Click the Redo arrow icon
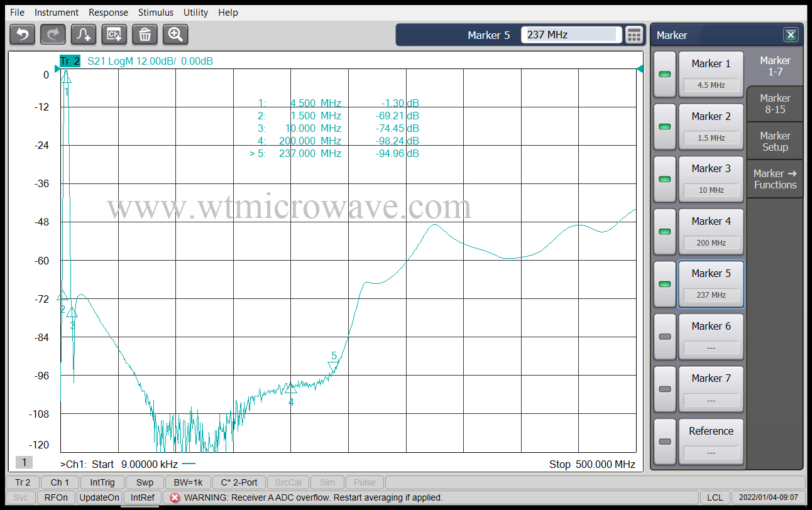812x510 pixels. point(52,35)
